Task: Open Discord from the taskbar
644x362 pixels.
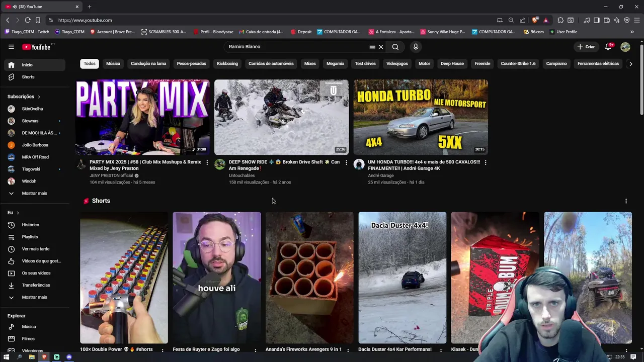Action: pos(69,357)
